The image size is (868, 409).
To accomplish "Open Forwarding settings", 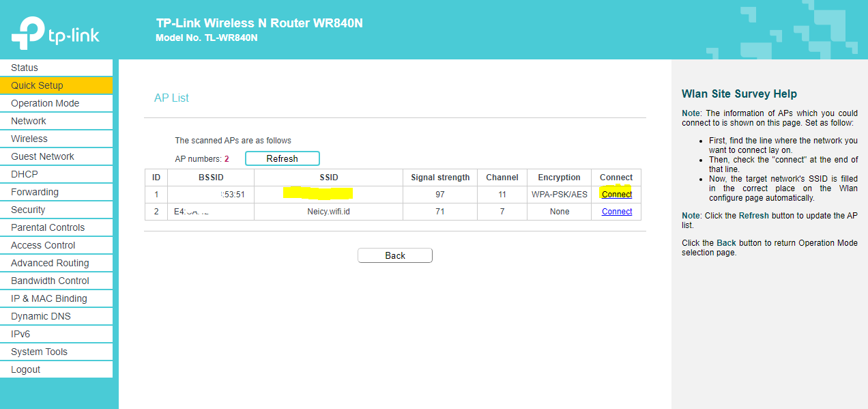I will (56, 192).
